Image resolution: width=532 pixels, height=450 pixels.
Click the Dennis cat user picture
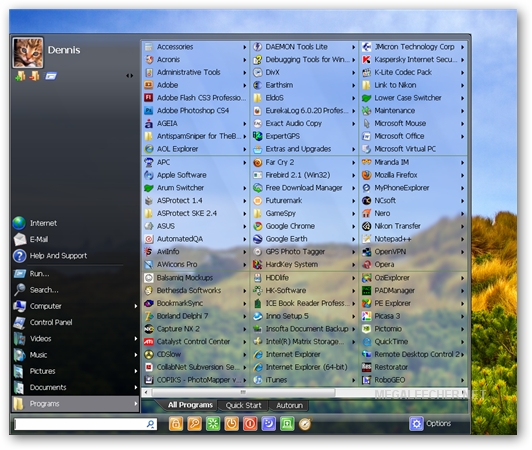click(28, 53)
